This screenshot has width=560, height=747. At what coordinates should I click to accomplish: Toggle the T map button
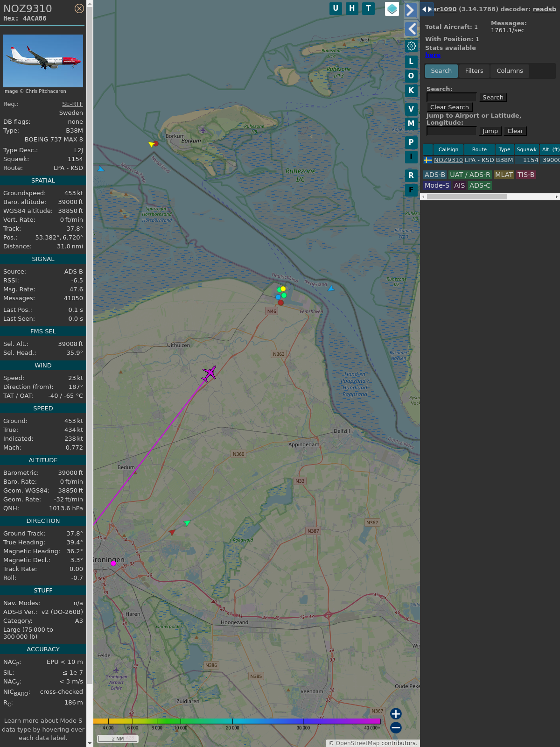tap(369, 8)
